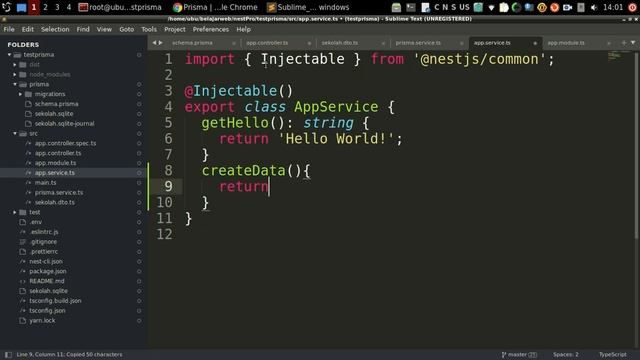
Task: Switch to the sekolah.dto.ts tab
Action: coord(340,43)
